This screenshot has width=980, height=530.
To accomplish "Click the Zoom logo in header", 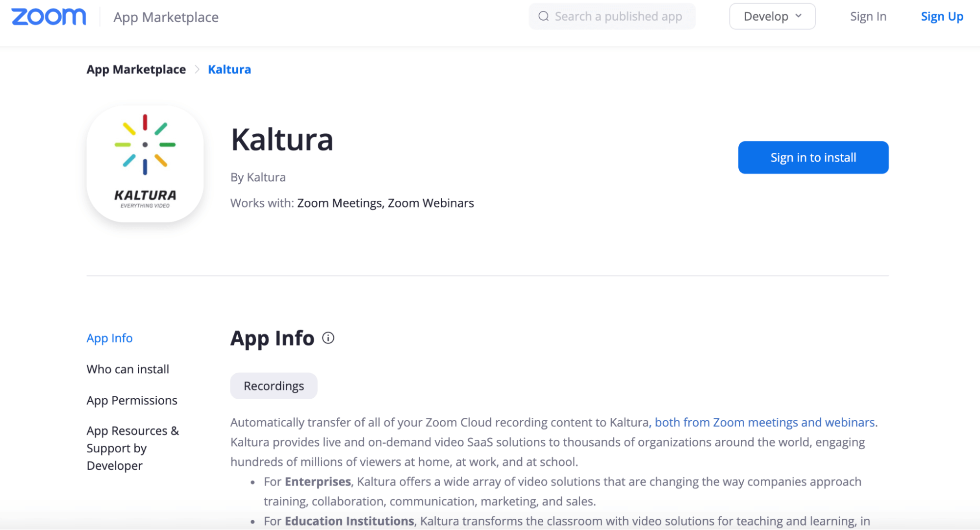I will pos(49,17).
